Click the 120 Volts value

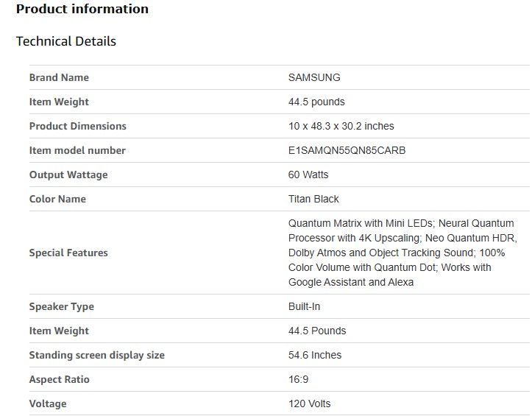click(x=309, y=403)
